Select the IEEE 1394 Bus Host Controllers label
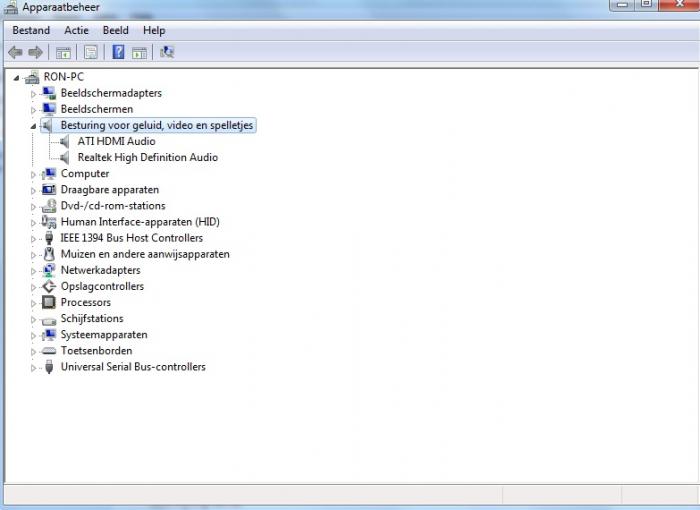The width and height of the screenshot is (700, 510). coord(132,238)
